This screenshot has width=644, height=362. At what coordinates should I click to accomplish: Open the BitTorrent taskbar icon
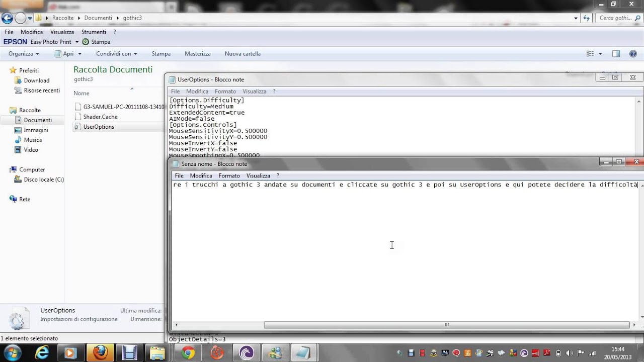coord(247,353)
